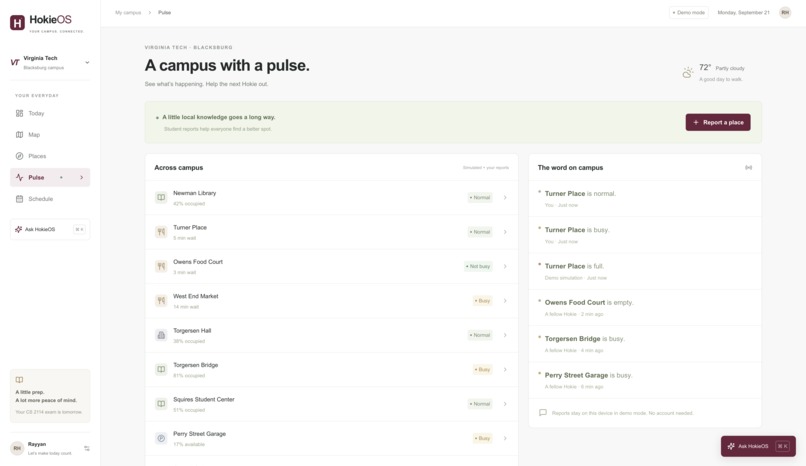The height and width of the screenshot is (466, 806).
Task: Open the Map sidebar item
Action: [x=50, y=135]
